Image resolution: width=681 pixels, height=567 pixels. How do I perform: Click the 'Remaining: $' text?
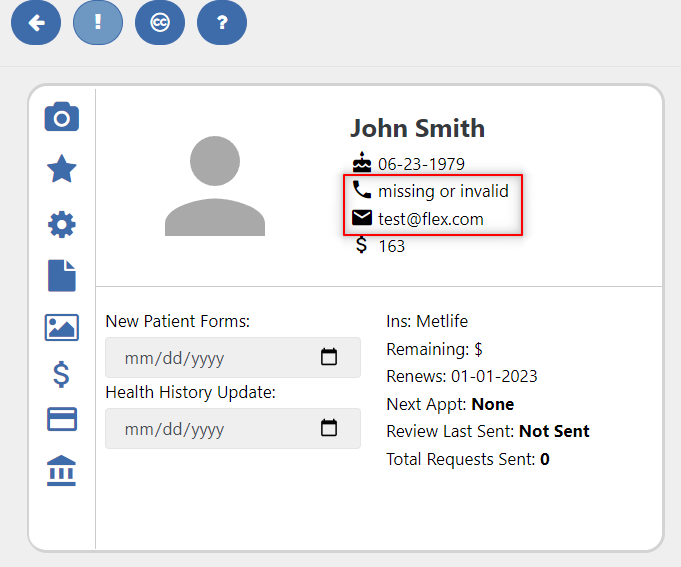tap(434, 349)
